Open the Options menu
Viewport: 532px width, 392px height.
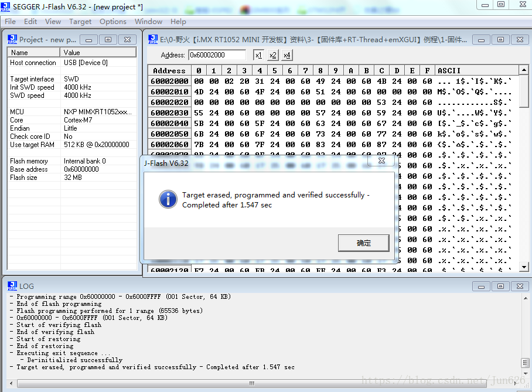tap(112, 21)
